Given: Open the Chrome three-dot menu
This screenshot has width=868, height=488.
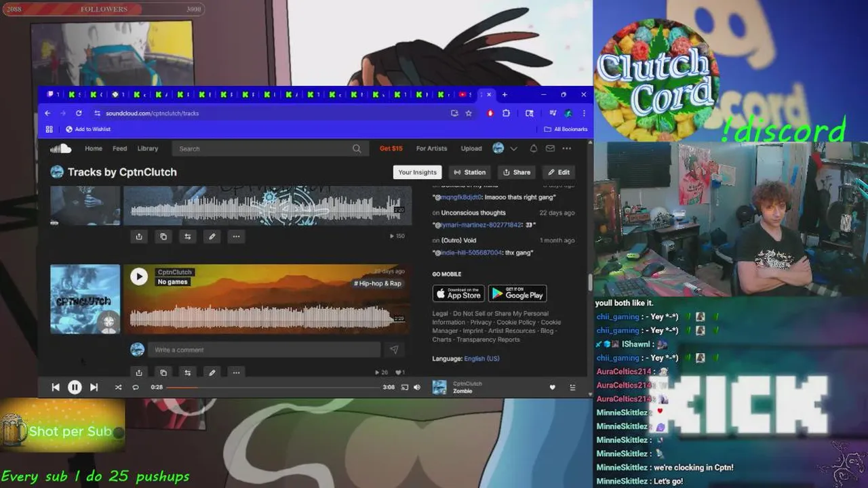Looking at the screenshot, I should (x=584, y=113).
